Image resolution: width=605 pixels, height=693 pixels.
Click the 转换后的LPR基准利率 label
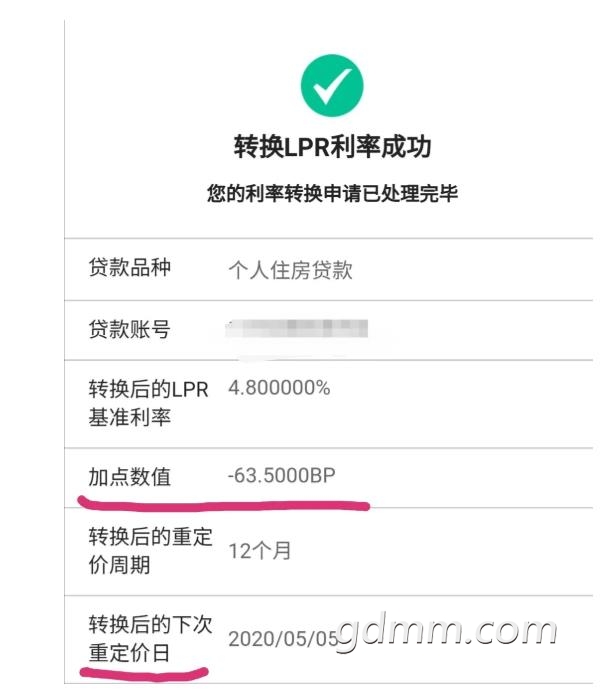pyautogui.click(x=149, y=403)
